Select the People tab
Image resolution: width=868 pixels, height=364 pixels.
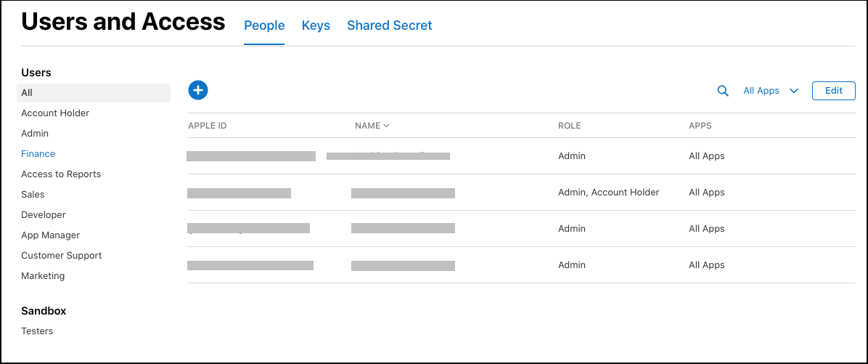264,25
